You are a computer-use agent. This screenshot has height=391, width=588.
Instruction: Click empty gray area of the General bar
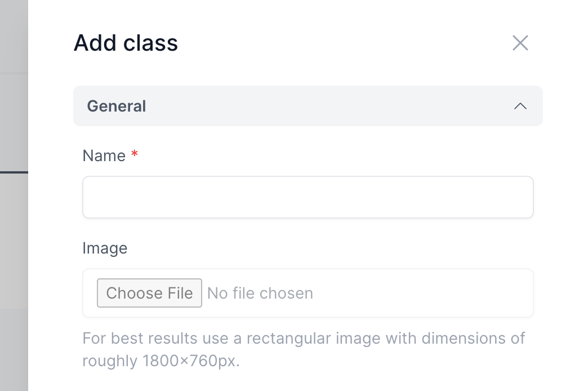pyautogui.click(x=327, y=106)
